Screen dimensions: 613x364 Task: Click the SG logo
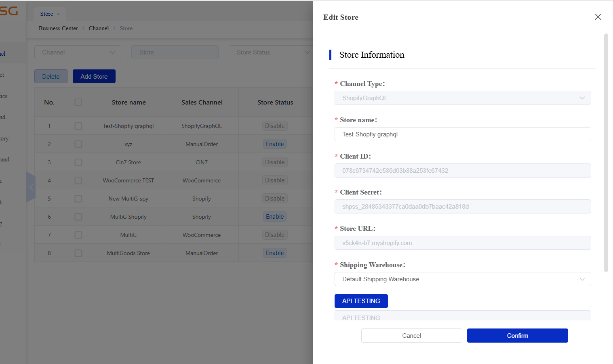9,11
